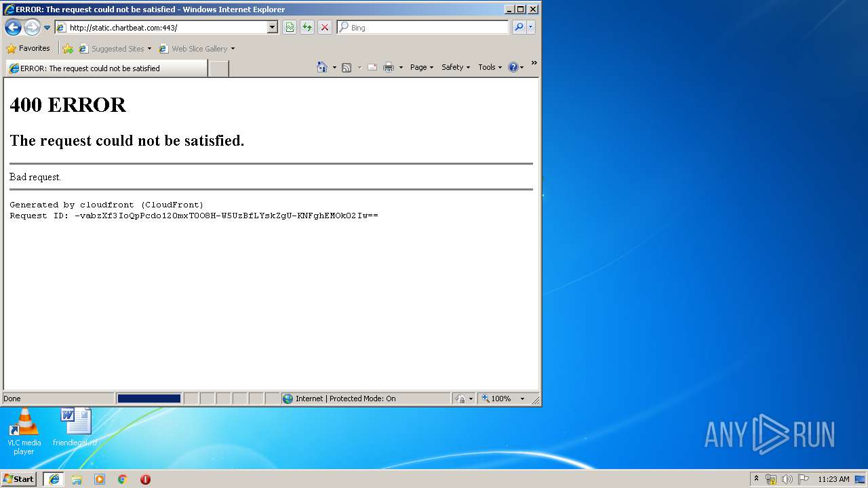This screenshot has width=868, height=488.
Task: Expand the command bar overflow chevron
Action: (x=534, y=63)
